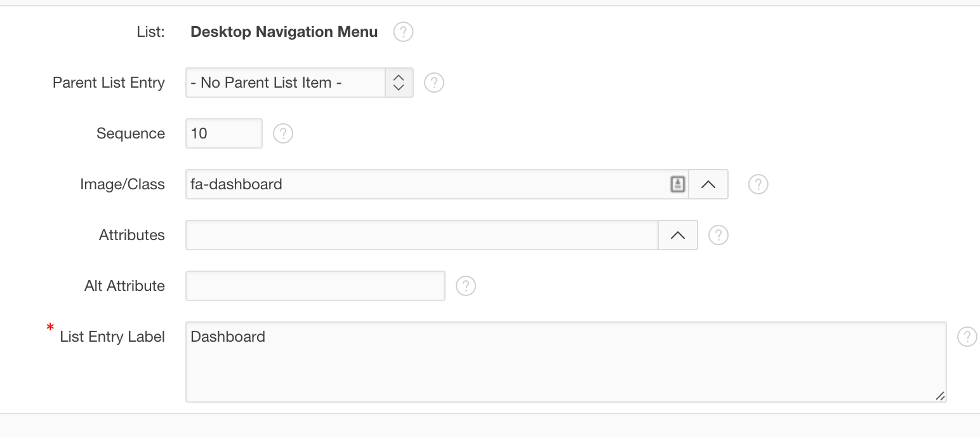Open help for the Desktop Navigation Menu list
Image resolution: width=980 pixels, height=437 pixels.
pos(403,32)
